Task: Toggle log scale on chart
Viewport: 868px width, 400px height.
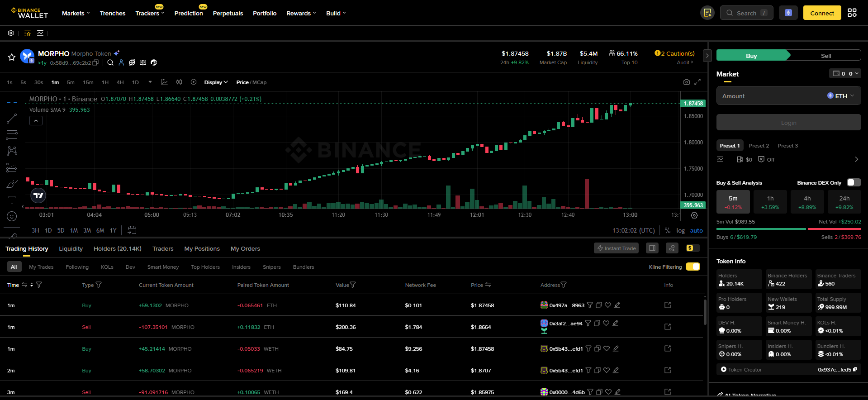Action: pos(680,230)
